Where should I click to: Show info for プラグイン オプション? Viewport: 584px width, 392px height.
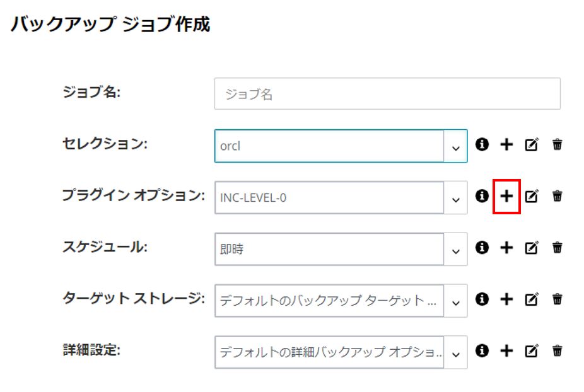482,196
